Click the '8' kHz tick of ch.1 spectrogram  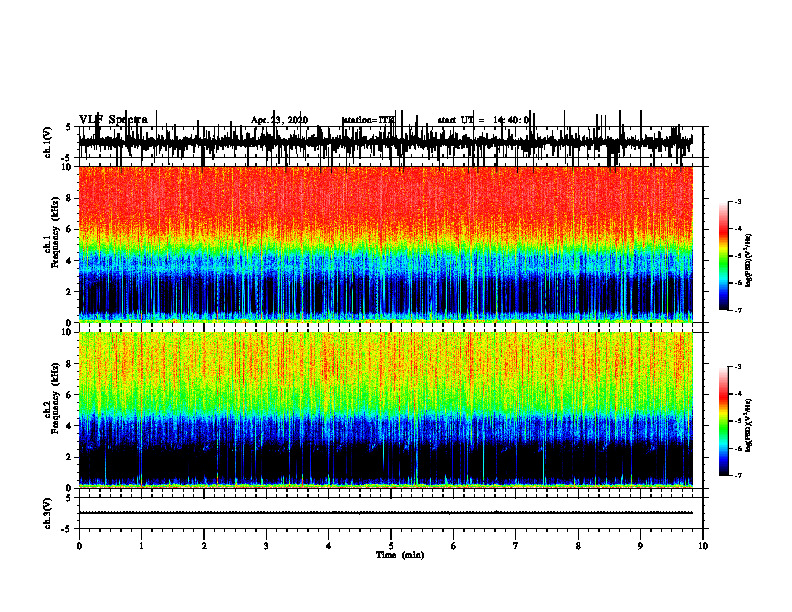tap(70, 198)
